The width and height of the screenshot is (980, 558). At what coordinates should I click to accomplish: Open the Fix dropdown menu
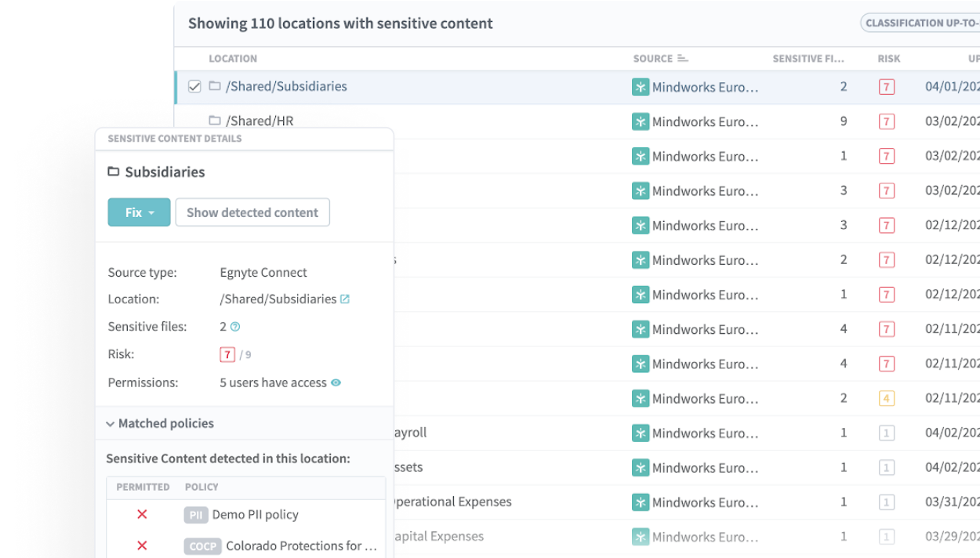tap(139, 212)
